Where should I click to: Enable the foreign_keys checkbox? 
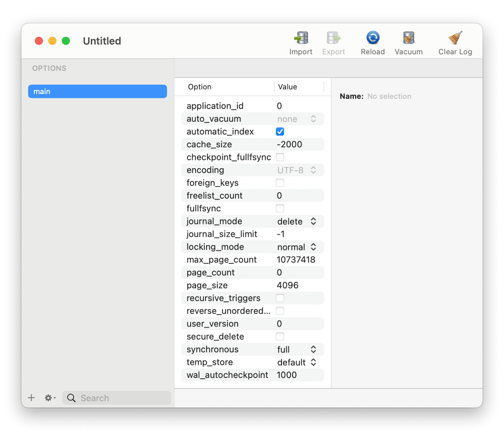(x=280, y=183)
